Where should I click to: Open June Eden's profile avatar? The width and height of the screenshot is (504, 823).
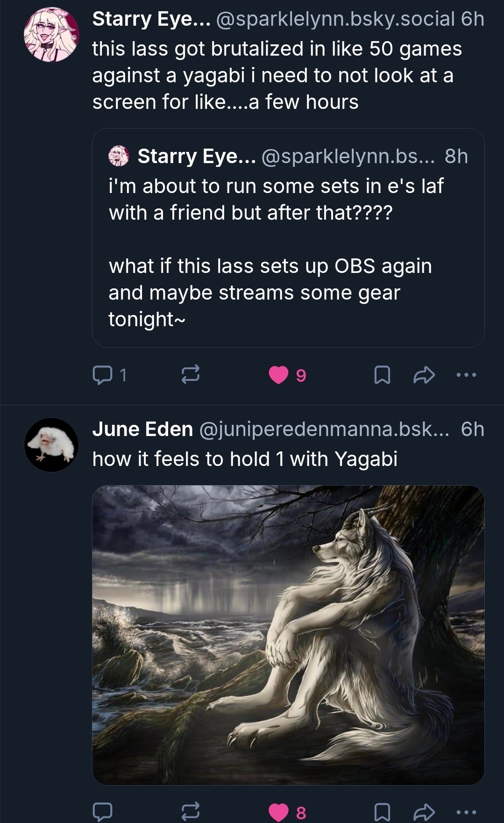point(51,444)
